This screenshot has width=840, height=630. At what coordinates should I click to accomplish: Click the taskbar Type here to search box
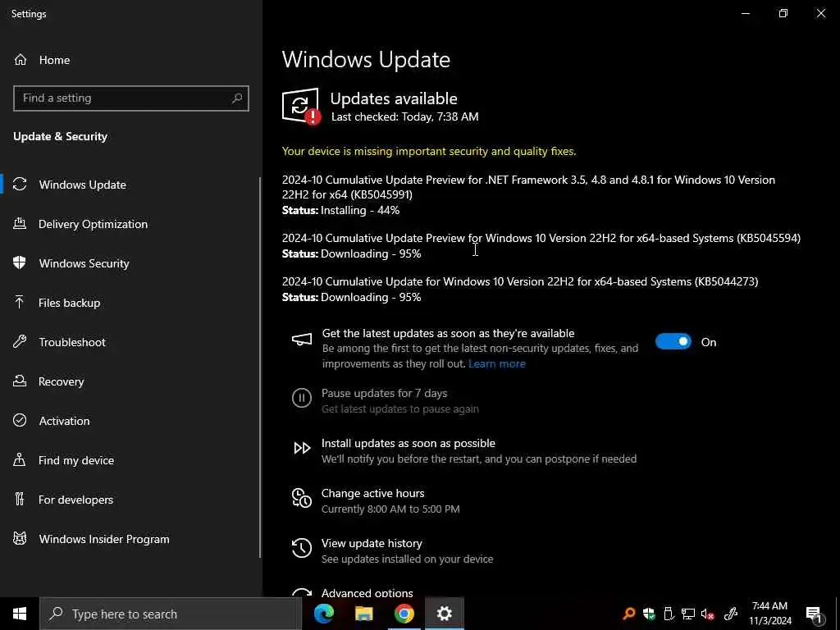171,614
